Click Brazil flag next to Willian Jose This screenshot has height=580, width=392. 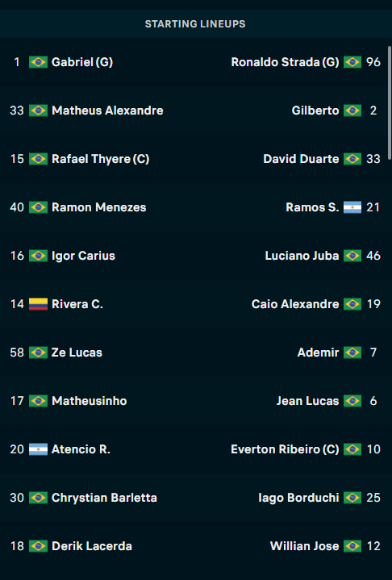pos(352,546)
